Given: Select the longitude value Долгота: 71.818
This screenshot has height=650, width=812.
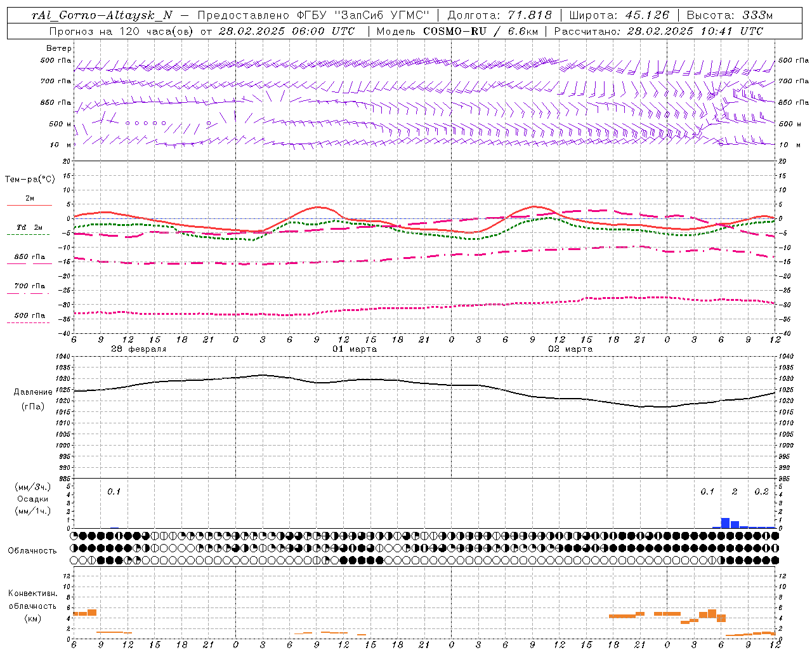Looking at the screenshot, I should click(500, 15).
